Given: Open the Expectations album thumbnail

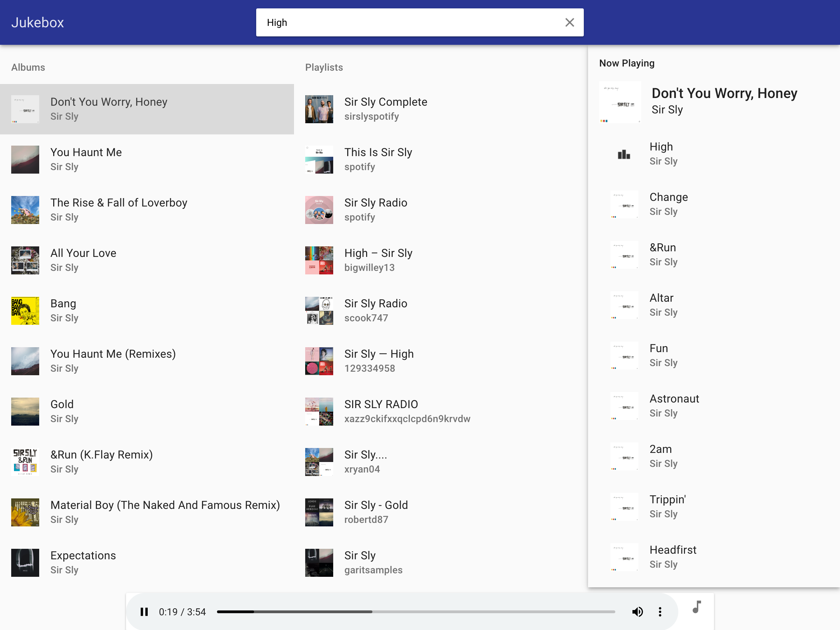Looking at the screenshot, I should 25,562.
